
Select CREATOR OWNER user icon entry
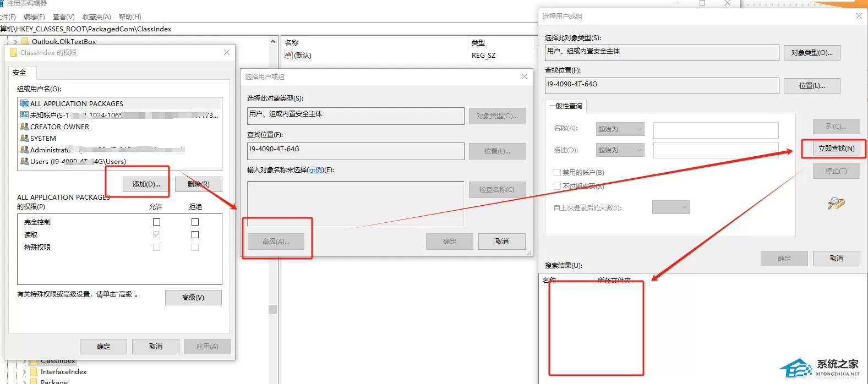point(24,127)
